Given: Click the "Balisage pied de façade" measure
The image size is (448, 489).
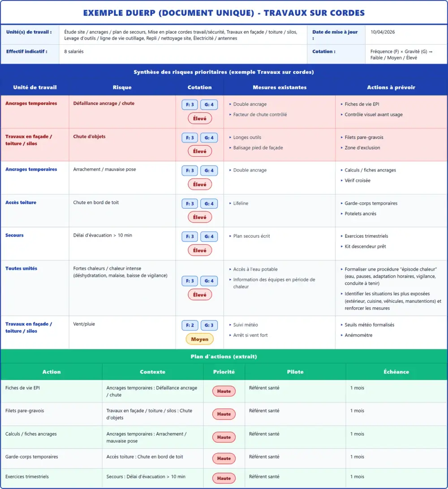Looking at the screenshot, I should pyautogui.click(x=258, y=147).
